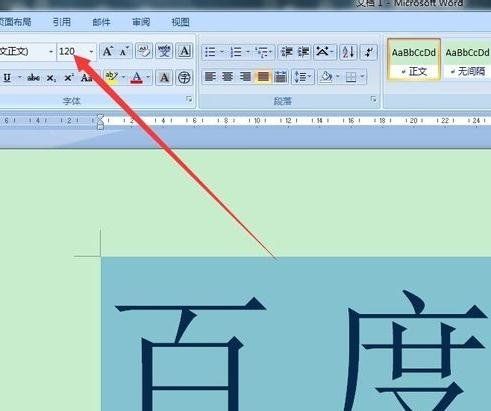
Task: Toggle Show/Hide paragraph marks
Action: tap(369, 52)
